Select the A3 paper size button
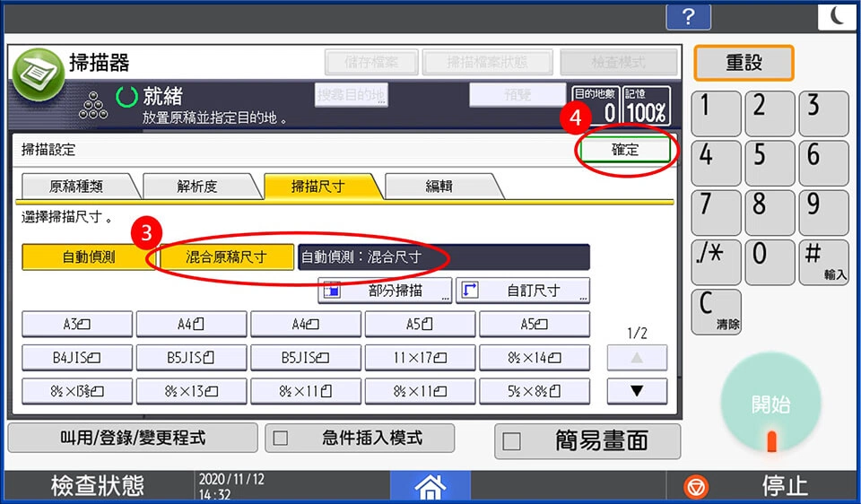This screenshot has width=861, height=504. (76, 324)
